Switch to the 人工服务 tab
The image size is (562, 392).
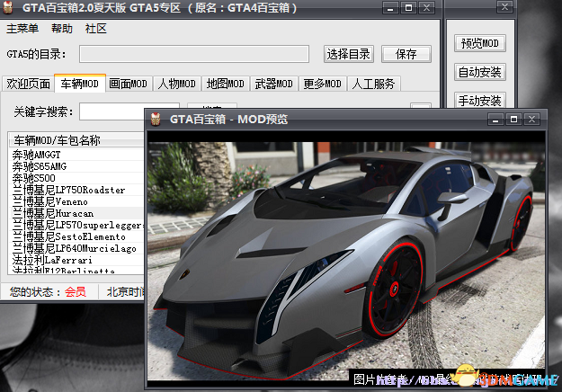373,84
